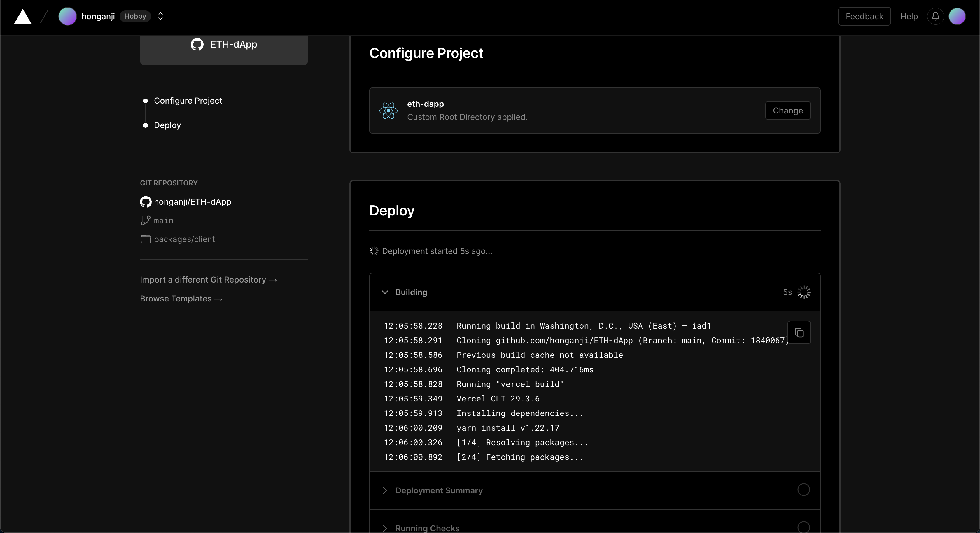Open the Feedback button
This screenshot has height=533, width=980.
(864, 16)
